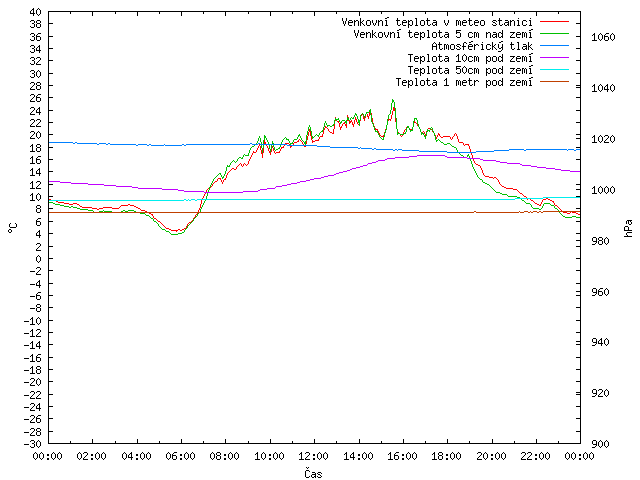Click the 980 hPa axis label

pos(600,241)
